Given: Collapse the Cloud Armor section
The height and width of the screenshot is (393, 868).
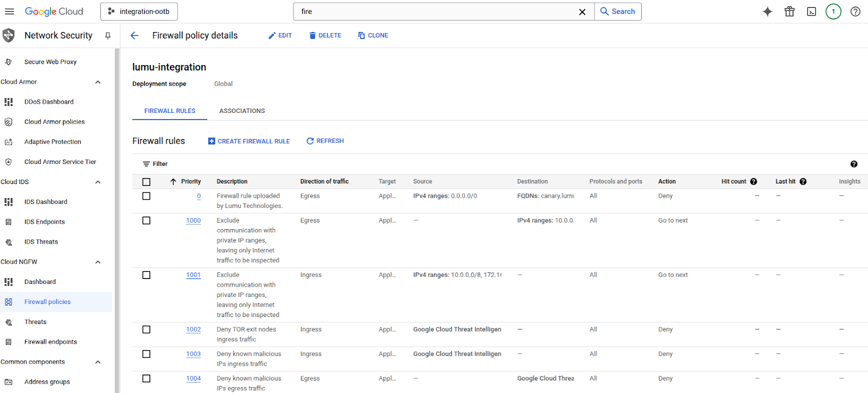Looking at the screenshot, I should (x=98, y=82).
